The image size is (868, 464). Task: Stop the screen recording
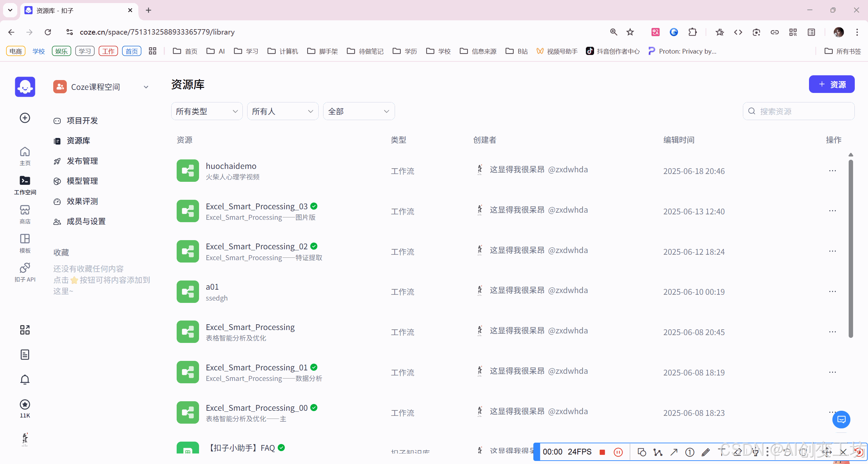(602, 452)
